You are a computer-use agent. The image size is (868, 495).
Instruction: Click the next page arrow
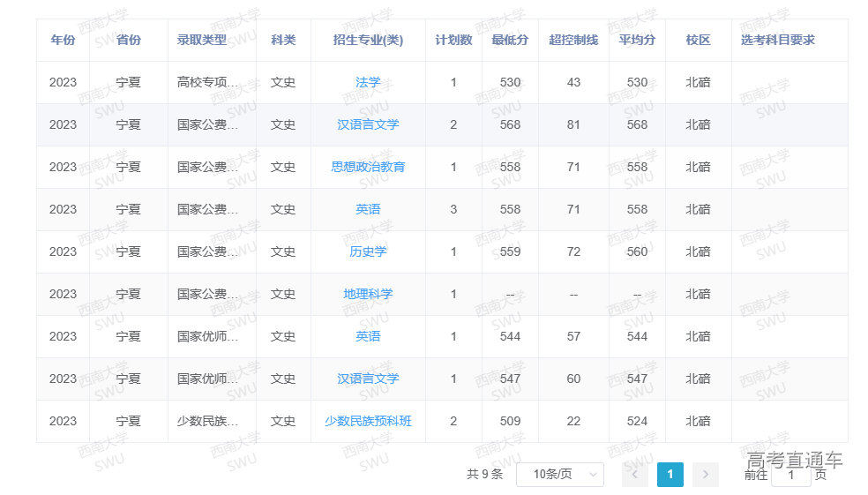(705, 475)
